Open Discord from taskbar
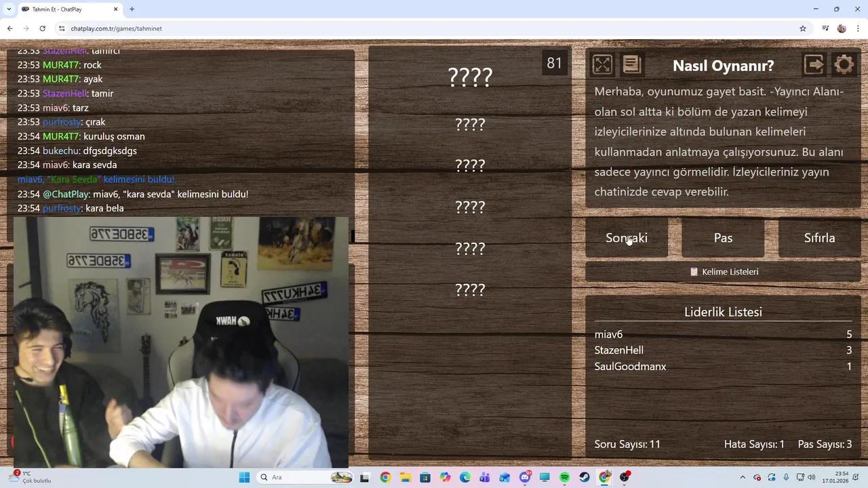868x488 pixels. point(525,477)
